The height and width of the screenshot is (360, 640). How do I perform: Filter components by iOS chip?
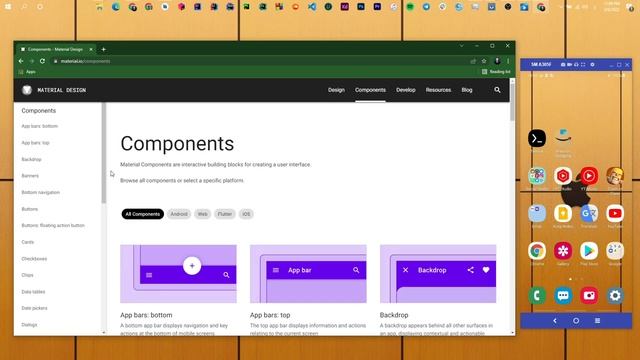click(246, 214)
